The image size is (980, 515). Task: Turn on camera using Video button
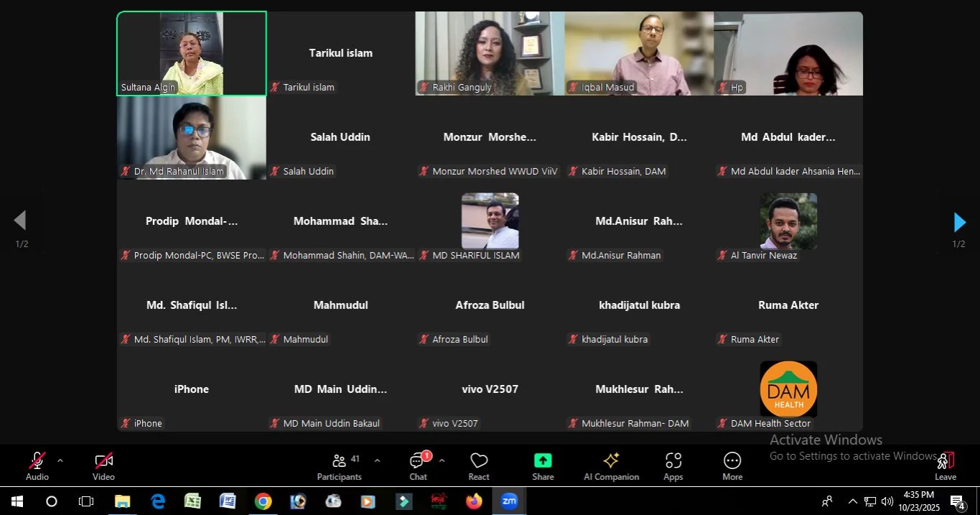(x=103, y=466)
